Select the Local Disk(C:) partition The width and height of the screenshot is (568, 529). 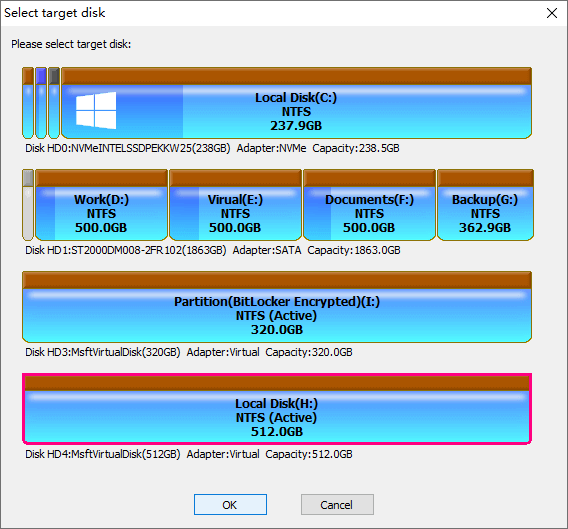pyautogui.click(x=296, y=103)
